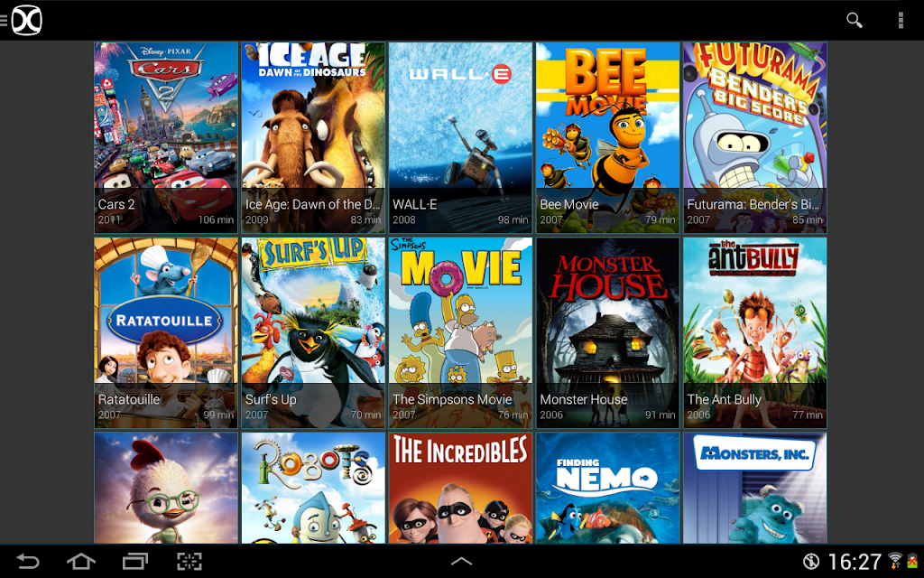The width and height of the screenshot is (924, 578).
Task: Click the '106 min' runtime on Cars 2
Action: point(216,220)
